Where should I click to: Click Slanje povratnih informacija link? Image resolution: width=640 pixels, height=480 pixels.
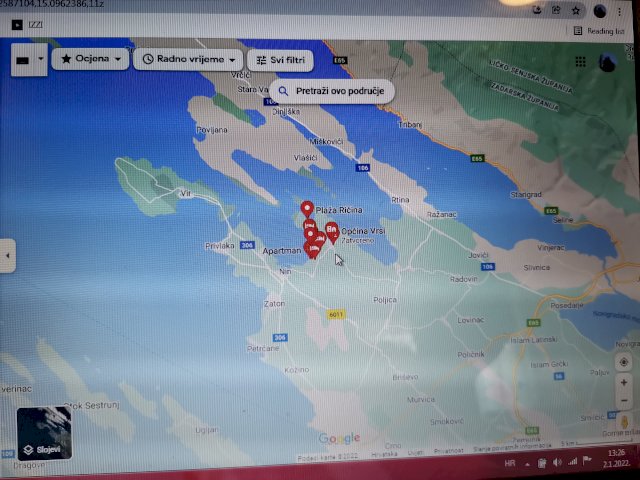coord(512,448)
